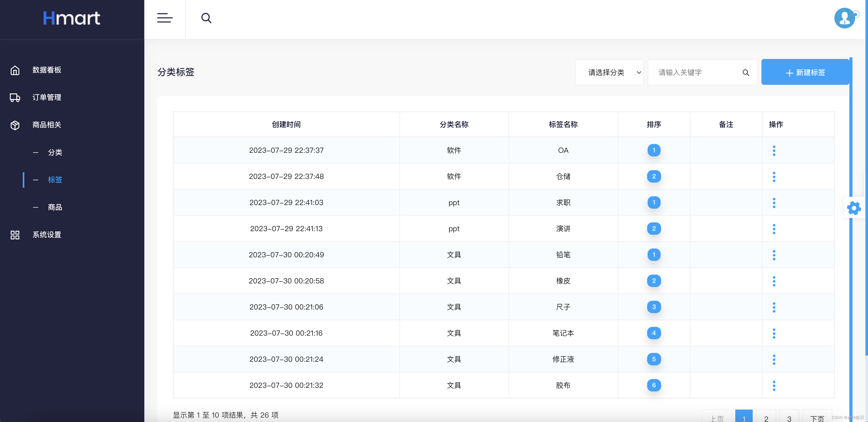868x422 pixels.
Task: Click the 创建时间 column header
Action: [286, 125]
